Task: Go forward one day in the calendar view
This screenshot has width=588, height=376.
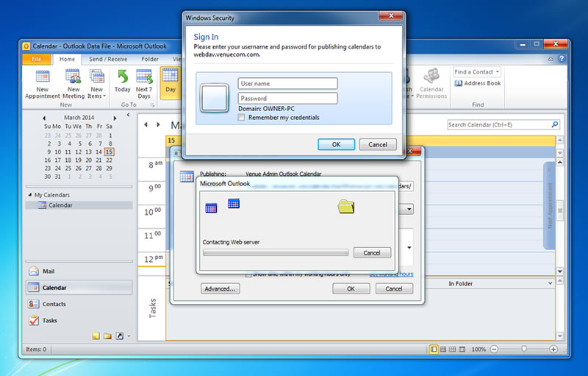Action: (158, 124)
